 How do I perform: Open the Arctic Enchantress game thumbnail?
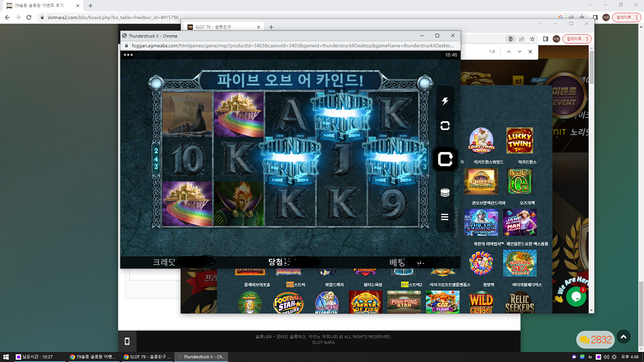(x=481, y=222)
